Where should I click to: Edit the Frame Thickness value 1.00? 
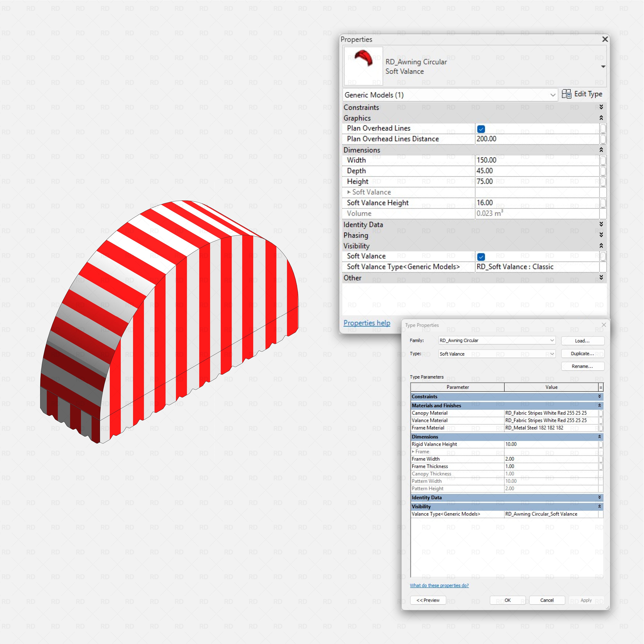[551, 466]
